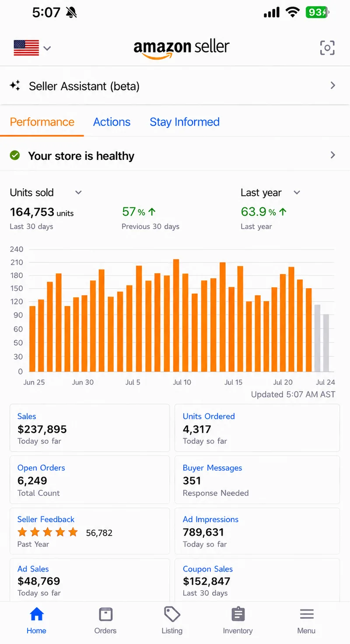Tap the first orange bar at Jun 25
Viewport: 350px width, 644px height.
click(x=32, y=339)
